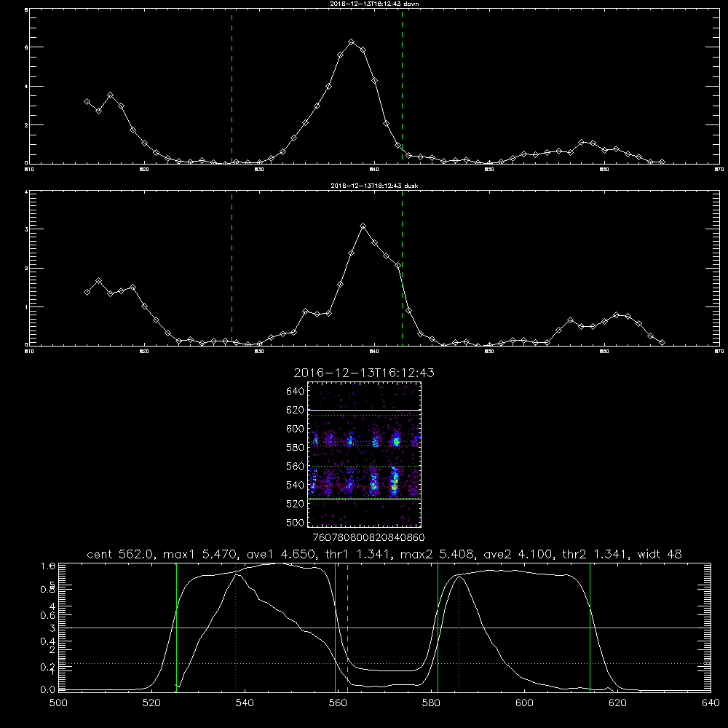Click the '580' y-axis label of the spectrogram
The width and height of the screenshot is (728, 728).
coord(296,448)
